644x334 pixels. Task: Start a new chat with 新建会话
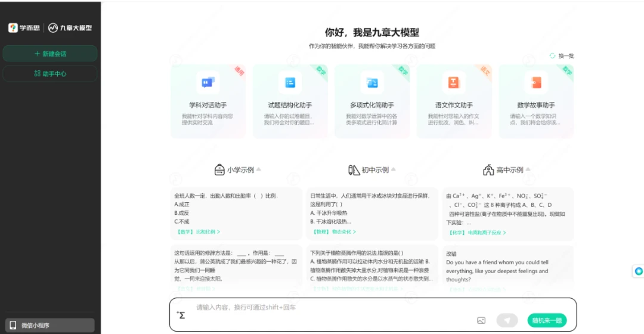coord(50,54)
